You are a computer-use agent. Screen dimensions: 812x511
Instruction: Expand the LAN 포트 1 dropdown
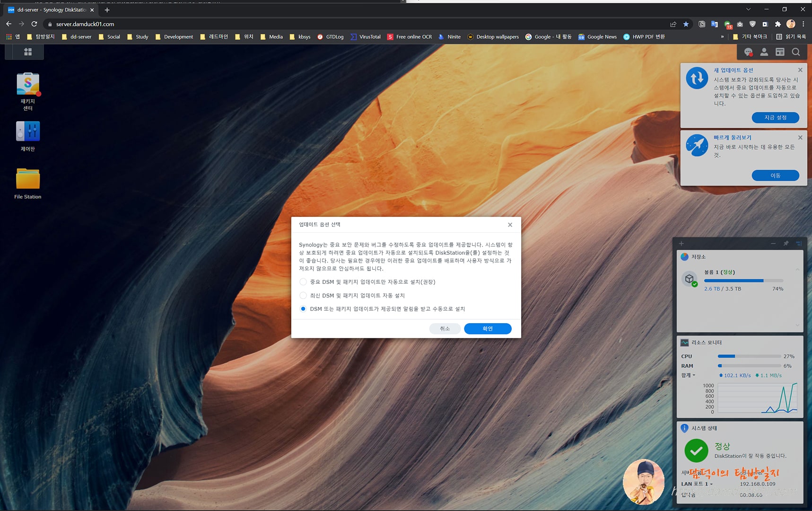(x=697, y=484)
